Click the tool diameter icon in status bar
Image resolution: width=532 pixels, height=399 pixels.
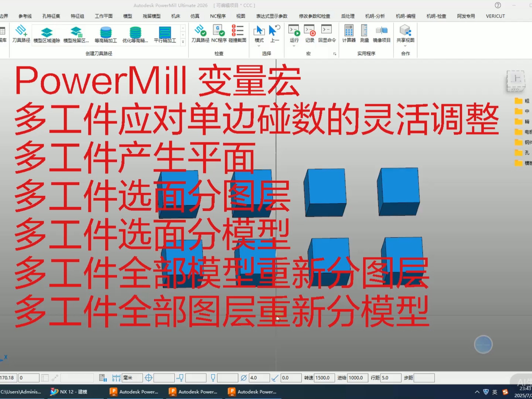pyautogui.click(x=244, y=378)
